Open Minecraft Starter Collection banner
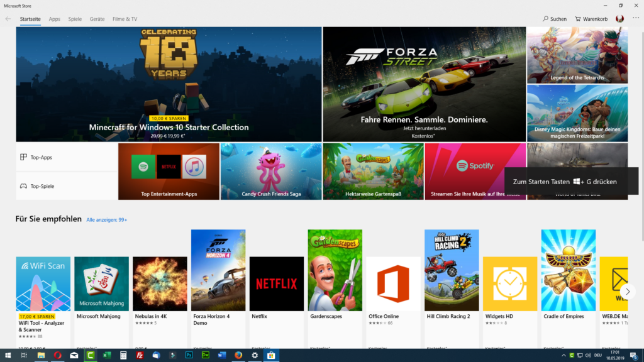The height and width of the screenshot is (362, 644). [169, 84]
